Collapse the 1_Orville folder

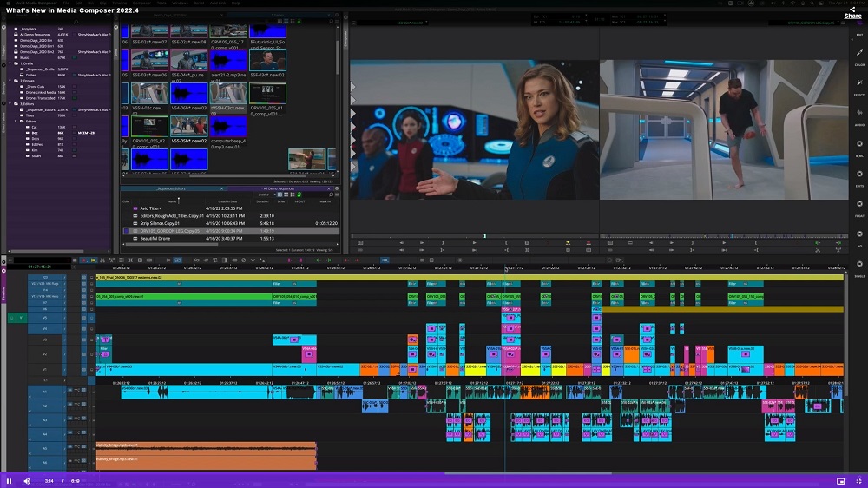tap(10, 63)
